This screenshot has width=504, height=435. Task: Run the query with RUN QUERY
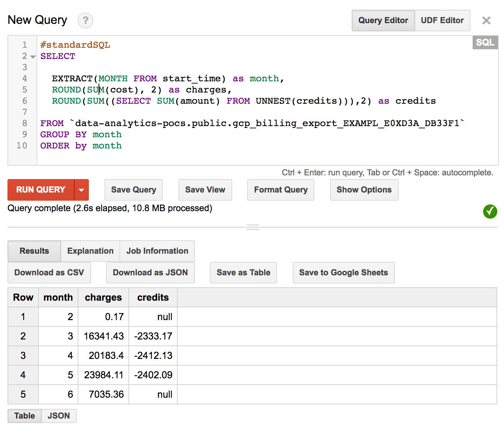(41, 190)
